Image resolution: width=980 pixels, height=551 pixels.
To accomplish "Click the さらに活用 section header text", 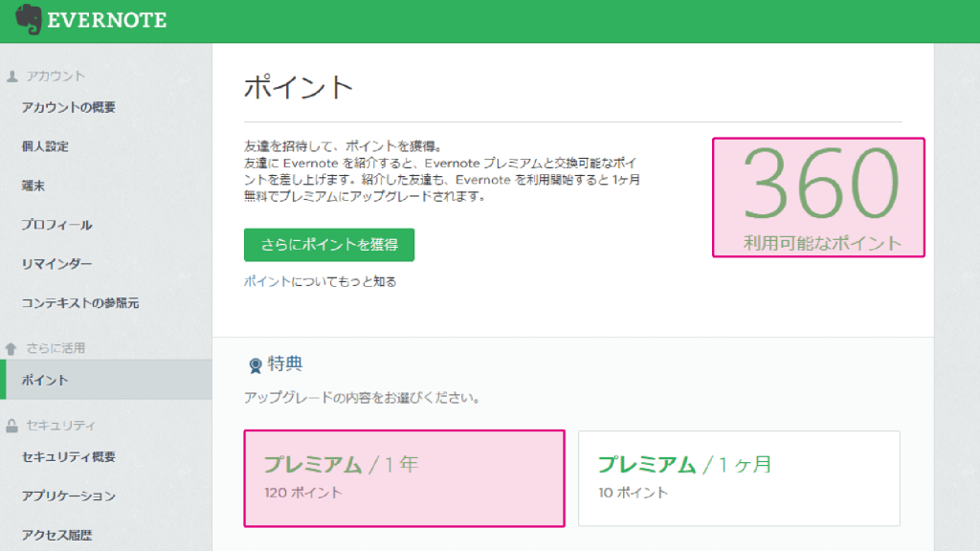I will [x=56, y=348].
